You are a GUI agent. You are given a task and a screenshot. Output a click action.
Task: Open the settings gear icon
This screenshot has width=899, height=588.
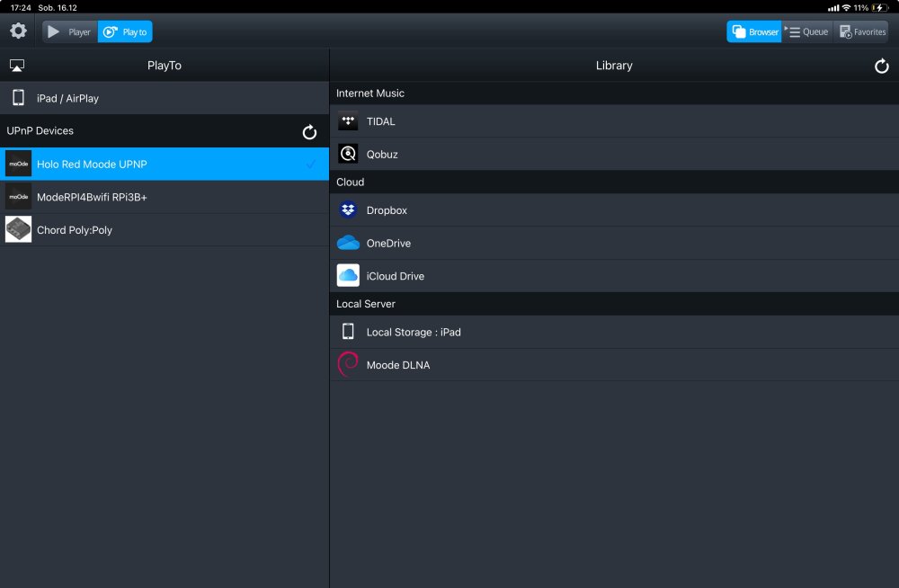click(x=18, y=31)
